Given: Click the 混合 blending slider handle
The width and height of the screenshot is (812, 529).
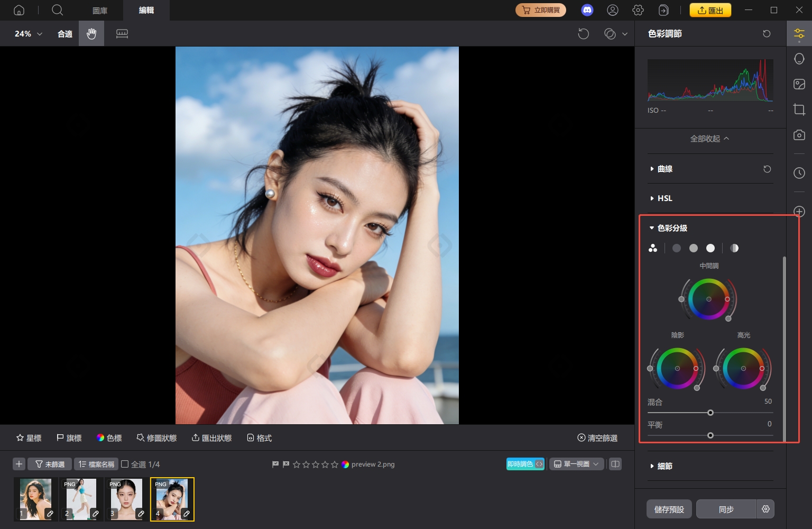Looking at the screenshot, I should (710, 413).
